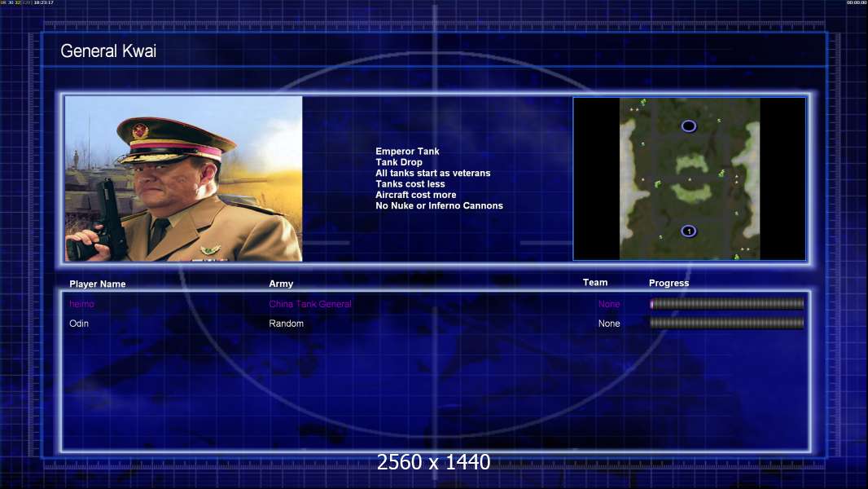Click heimo's team value None
Image resolution: width=868 pixels, height=489 pixels.
tap(609, 304)
